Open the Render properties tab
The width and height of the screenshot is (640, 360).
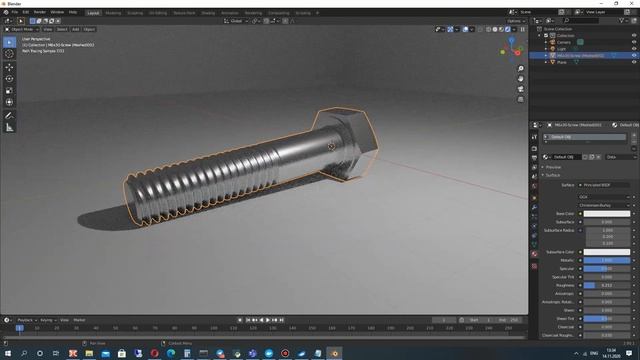[x=534, y=149]
